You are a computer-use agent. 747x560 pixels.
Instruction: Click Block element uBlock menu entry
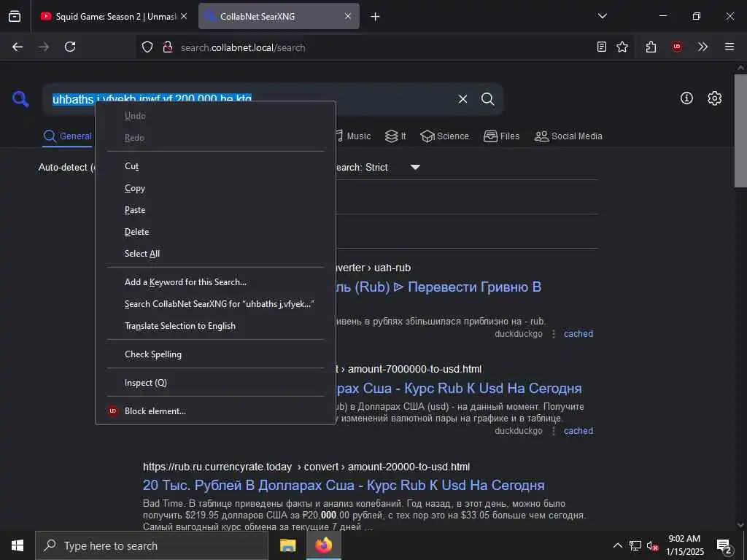pos(215,411)
